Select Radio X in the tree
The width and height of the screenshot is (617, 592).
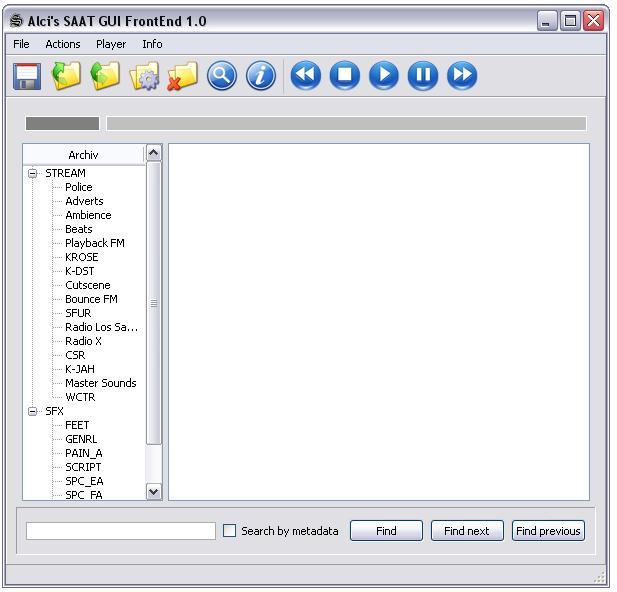click(x=83, y=341)
